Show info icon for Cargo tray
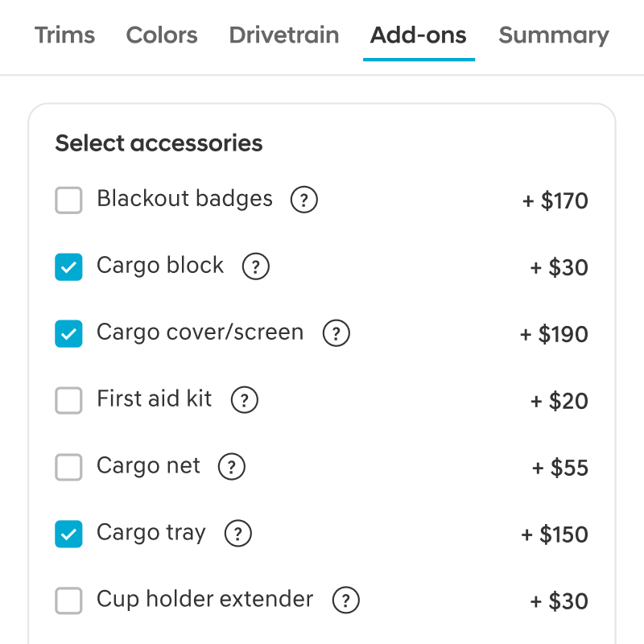Screen dimensions: 644x644 tap(238, 534)
